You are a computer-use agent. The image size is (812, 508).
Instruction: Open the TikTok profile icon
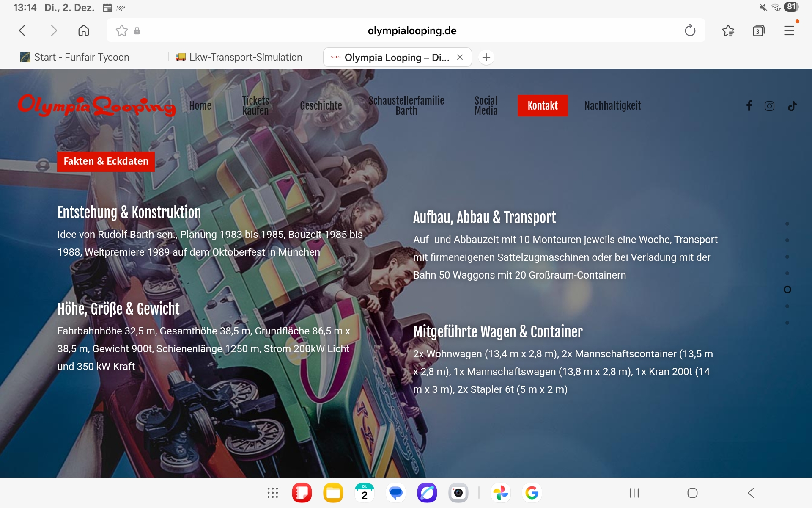pos(792,106)
